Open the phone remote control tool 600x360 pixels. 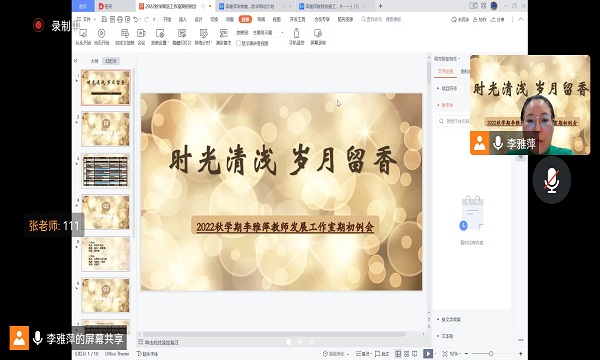(x=297, y=37)
